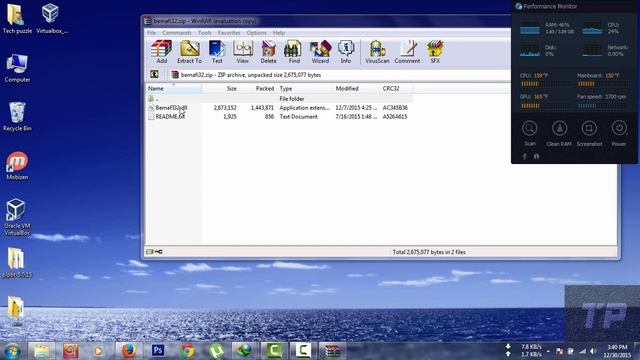Click the WinRAR taskbar button
Screen dimensions: 640x360
pyautogui.click(x=332, y=351)
